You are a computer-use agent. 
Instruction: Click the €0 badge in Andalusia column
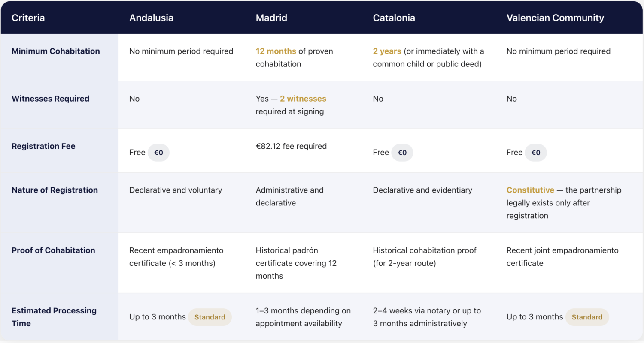[x=158, y=153]
